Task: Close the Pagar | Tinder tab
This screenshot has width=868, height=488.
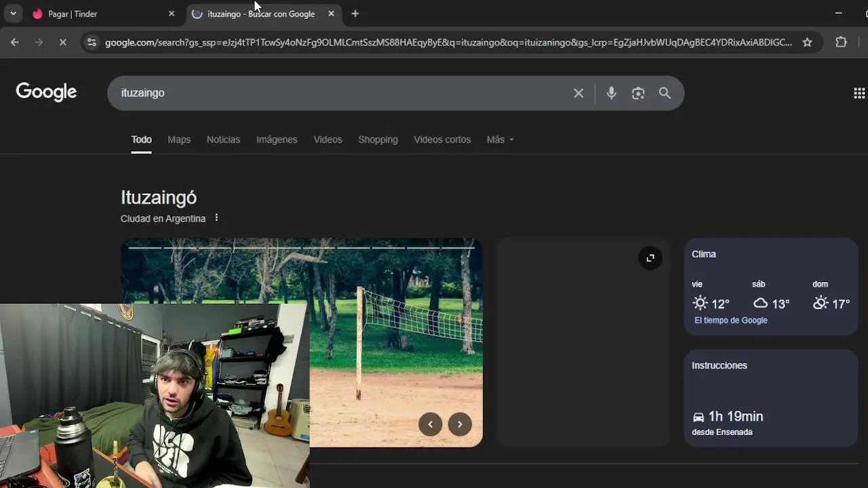Action: point(172,14)
